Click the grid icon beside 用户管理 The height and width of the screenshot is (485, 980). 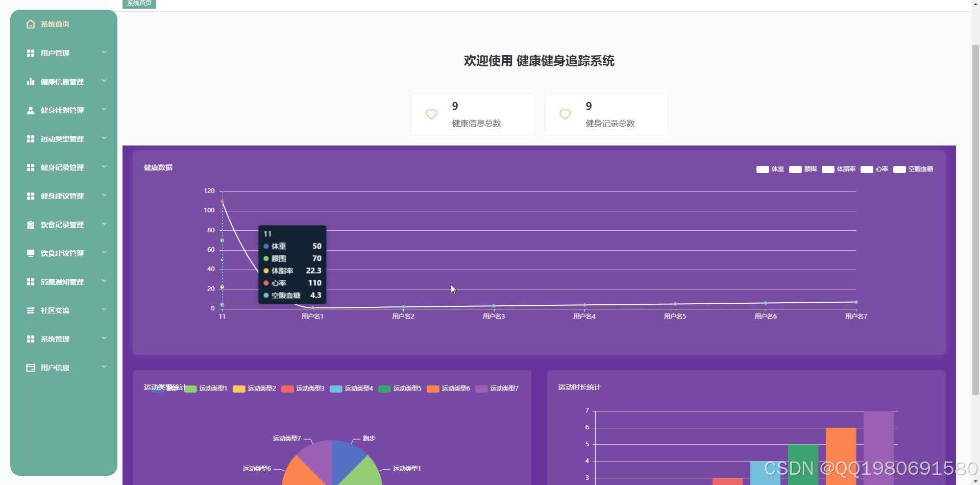point(30,52)
